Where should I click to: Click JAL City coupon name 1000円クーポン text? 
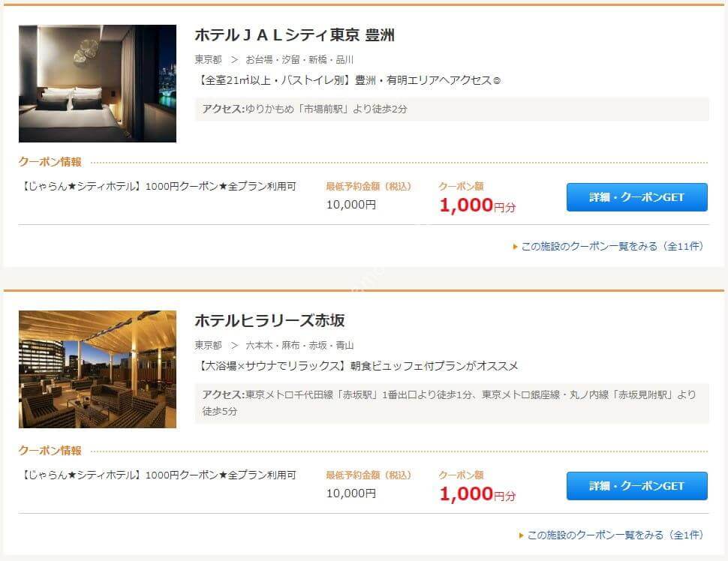(x=159, y=187)
